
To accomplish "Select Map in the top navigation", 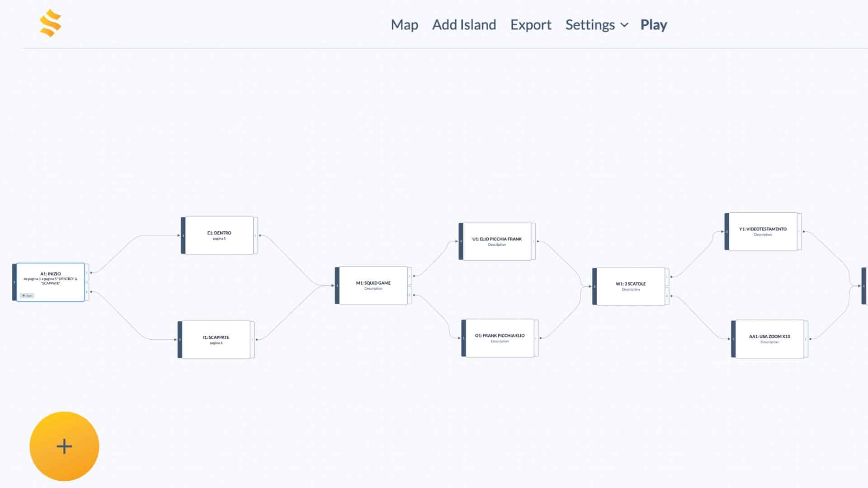I will point(405,25).
